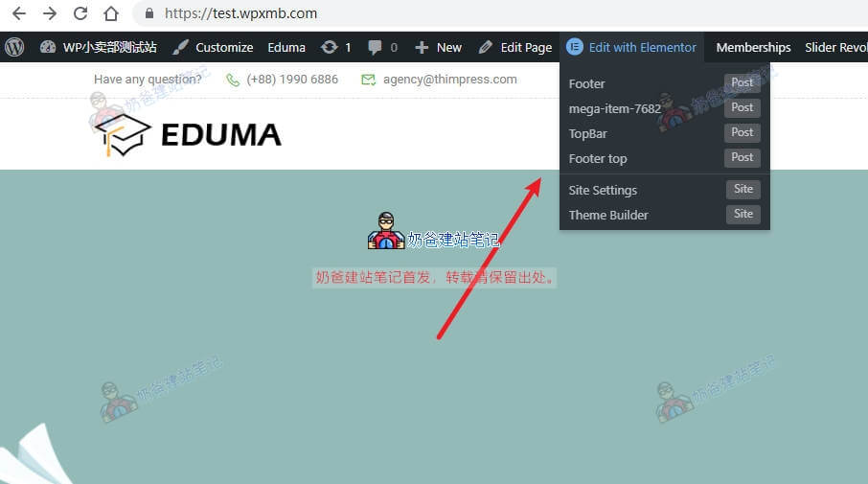
Task: Open the WordPress logo menu
Action: (x=15, y=47)
